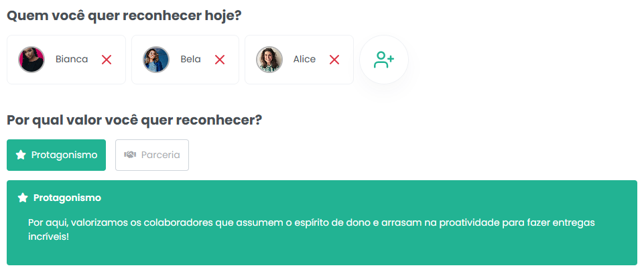Click the handshake icon on Parceria
The image size is (644, 278).
(x=130, y=155)
